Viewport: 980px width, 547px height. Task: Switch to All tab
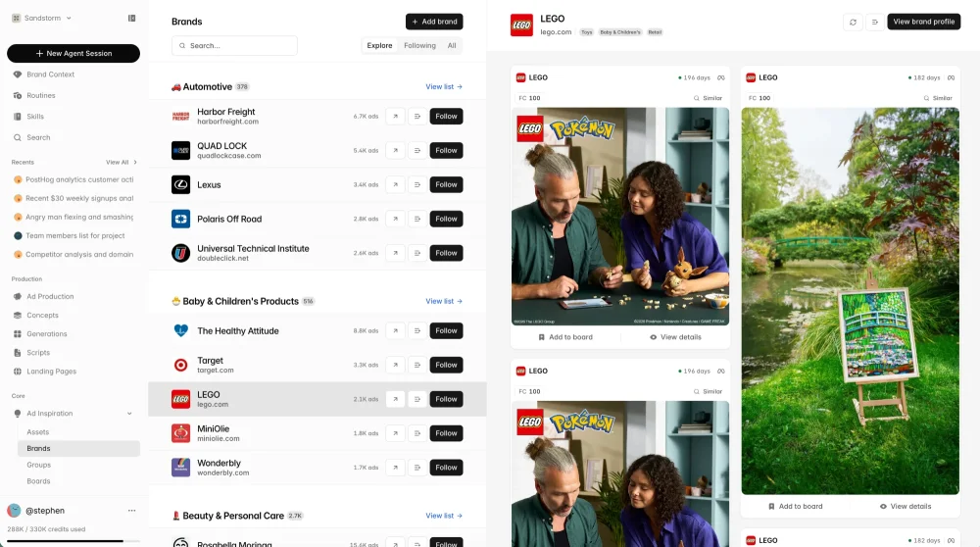pos(451,46)
